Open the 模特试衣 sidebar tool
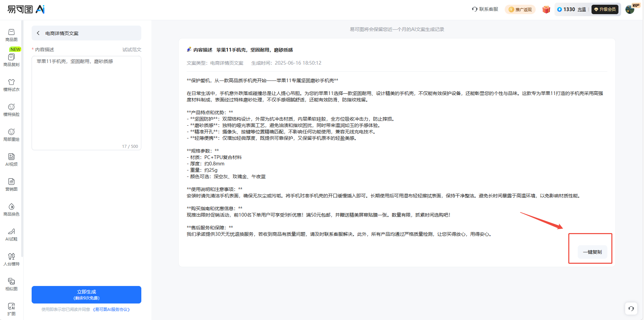Screen dimensions: 644x320 (11, 85)
